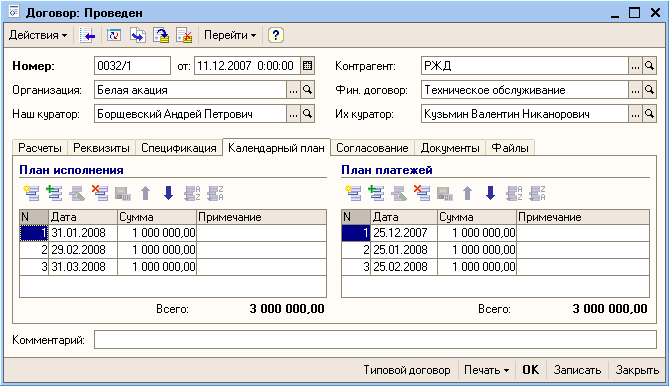669x386 pixels.
Task: Add a new row in План исполнения
Action: click(31, 193)
